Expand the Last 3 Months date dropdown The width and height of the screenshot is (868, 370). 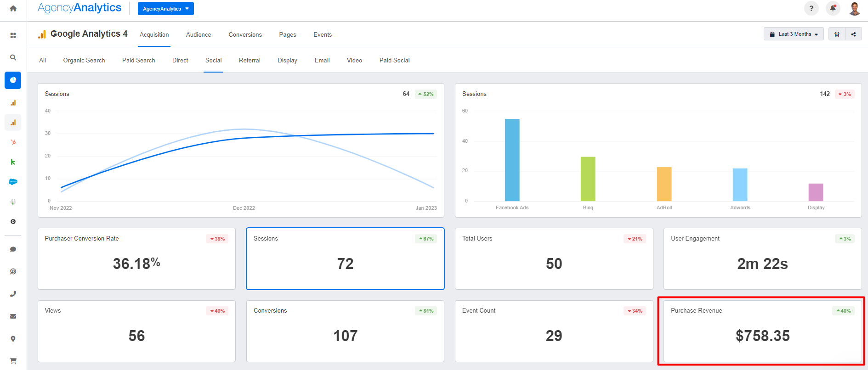794,34
